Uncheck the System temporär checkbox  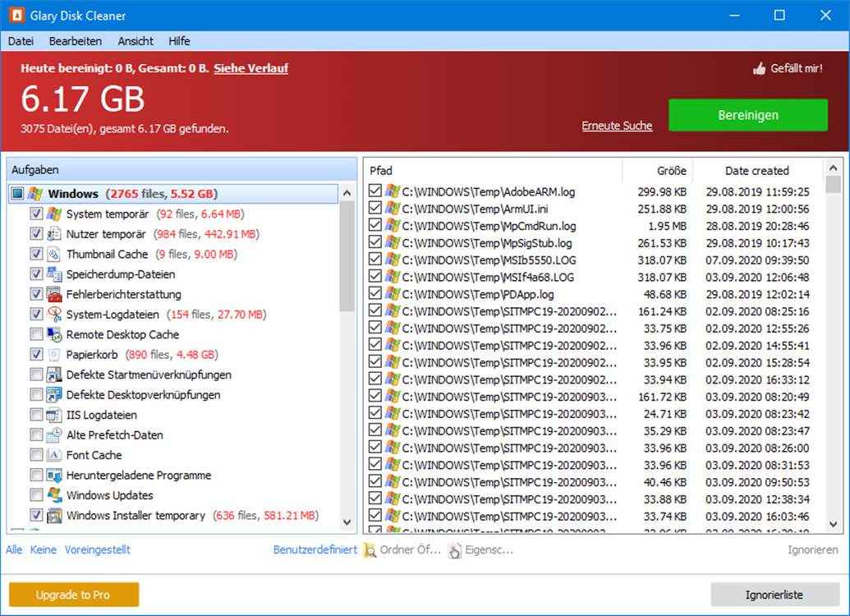click(36, 214)
